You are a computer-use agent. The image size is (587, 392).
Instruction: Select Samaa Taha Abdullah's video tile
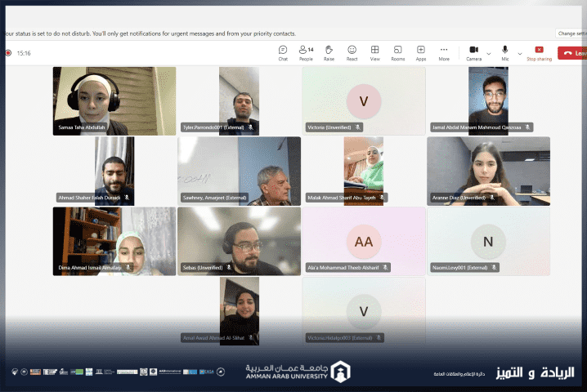(x=90, y=100)
